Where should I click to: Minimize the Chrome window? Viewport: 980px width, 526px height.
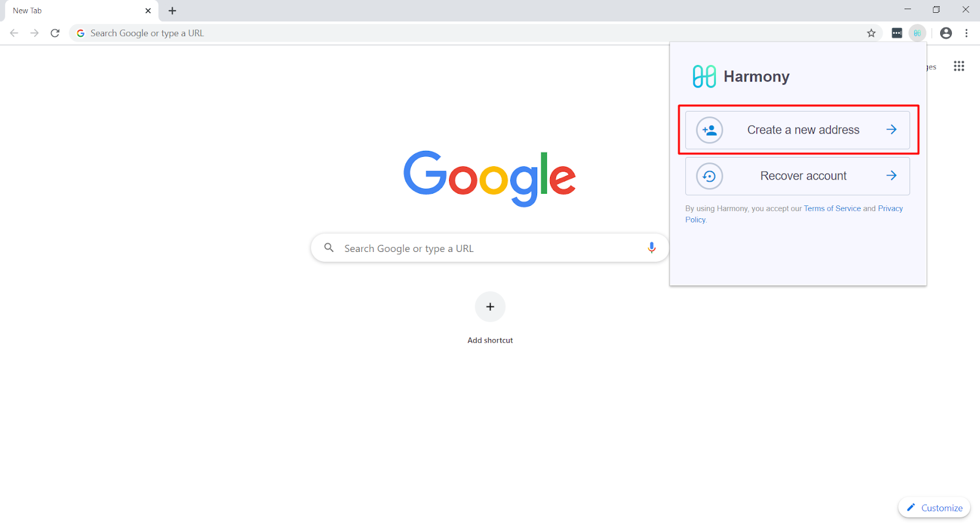click(x=908, y=9)
